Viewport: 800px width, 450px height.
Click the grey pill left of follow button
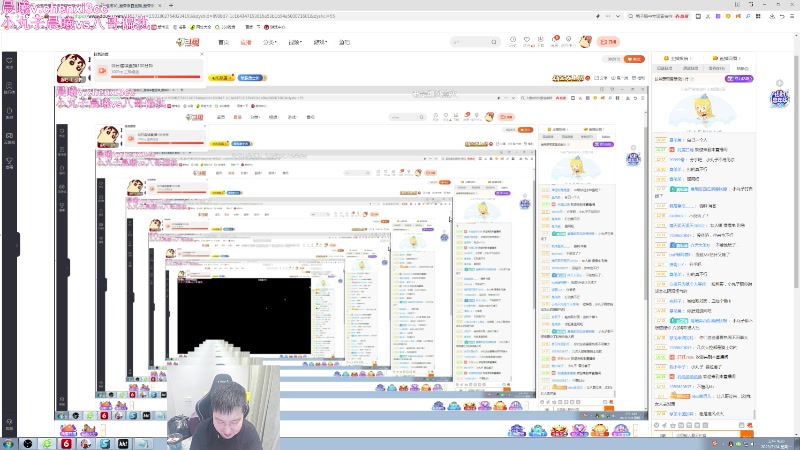point(613,59)
